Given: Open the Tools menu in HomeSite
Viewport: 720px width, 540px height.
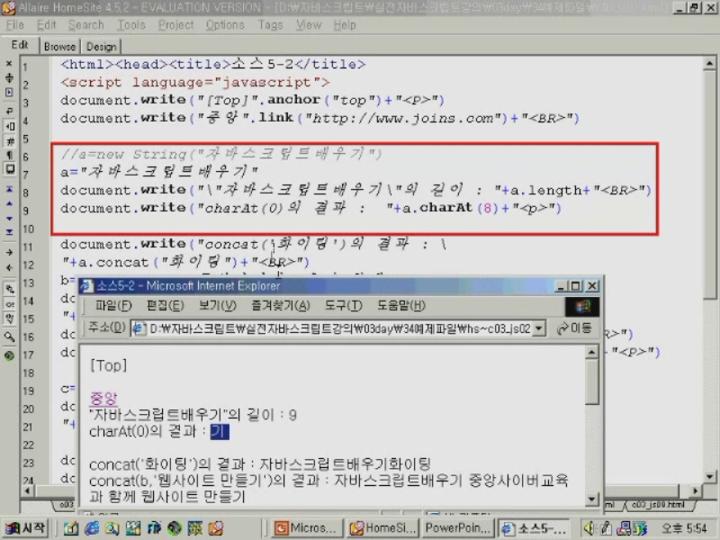Looking at the screenshot, I should (x=131, y=25).
